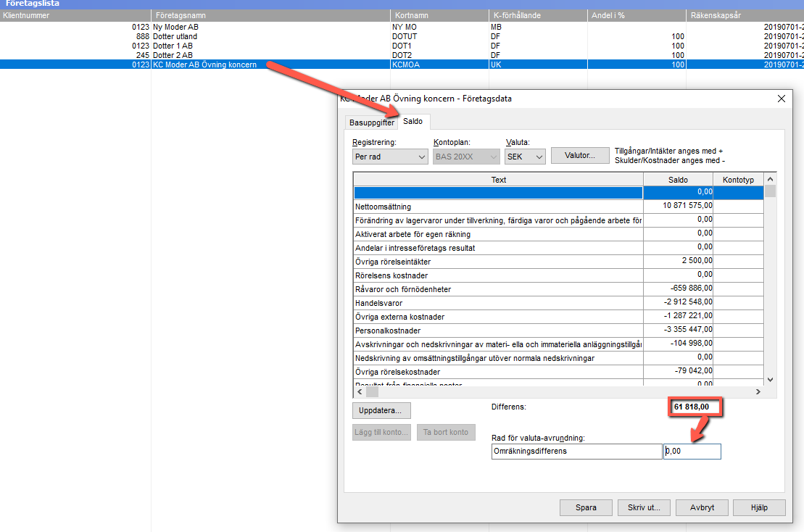Select the Saldo tab

[x=413, y=122]
